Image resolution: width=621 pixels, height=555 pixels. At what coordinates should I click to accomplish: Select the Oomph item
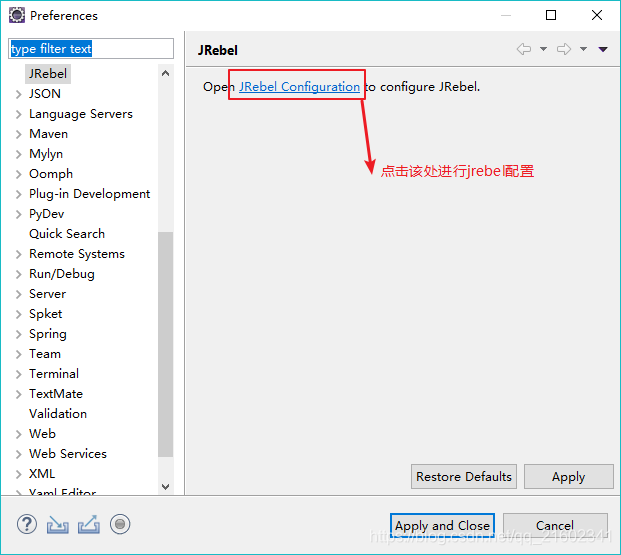pos(51,174)
